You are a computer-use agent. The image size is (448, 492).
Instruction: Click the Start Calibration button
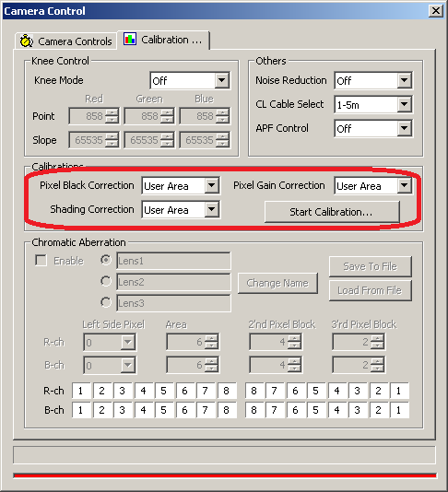click(332, 212)
